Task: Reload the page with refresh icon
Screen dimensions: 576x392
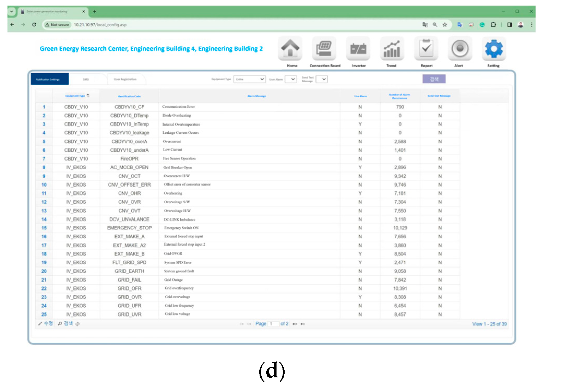Action: (34, 25)
